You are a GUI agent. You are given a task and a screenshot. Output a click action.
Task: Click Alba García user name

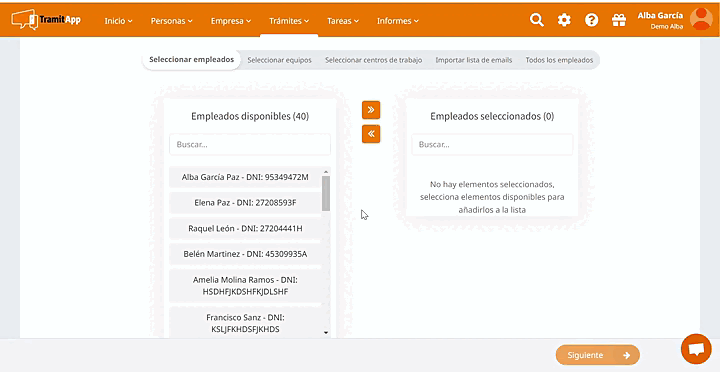[660, 16]
